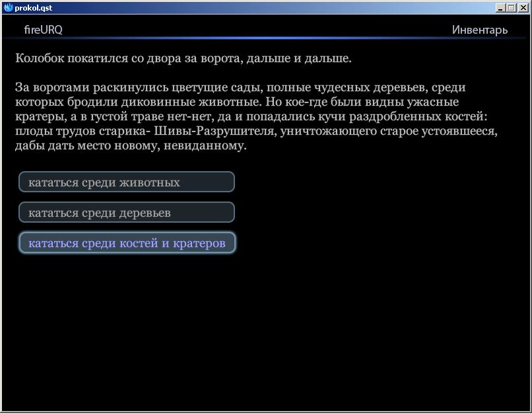Image resolution: width=532 pixels, height=413 pixels.
Task: Click the words "цветущие сады" in the text
Action: [x=226, y=88]
